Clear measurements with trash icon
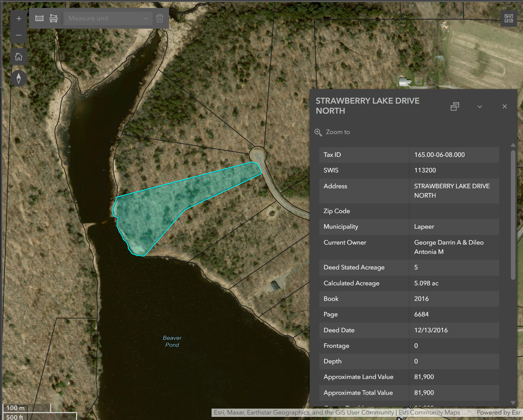 click(160, 18)
